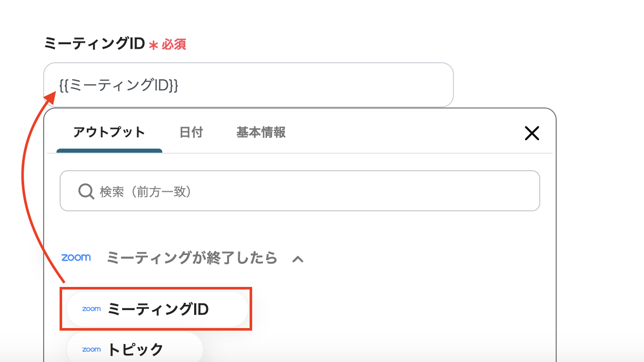Viewport: 644px width, 362px height.
Task: Click the Zoom icon on the トピック chip
Action: coord(91,350)
